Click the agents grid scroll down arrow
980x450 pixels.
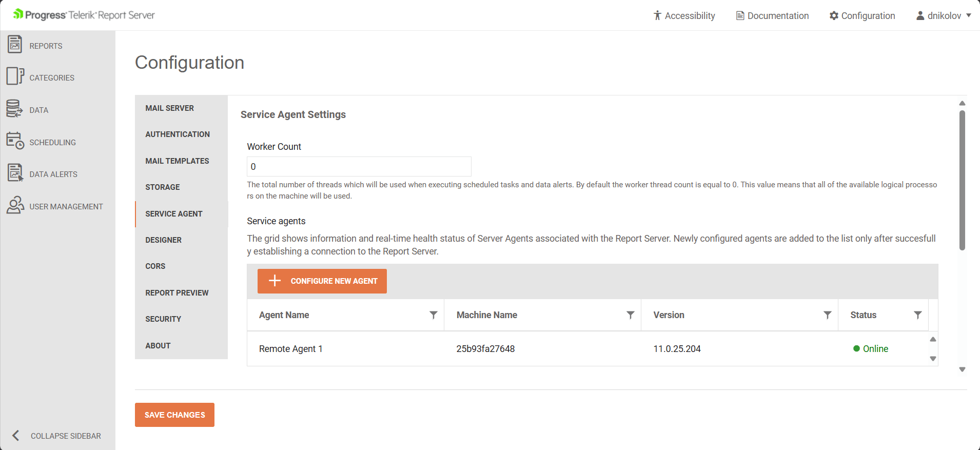tap(933, 359)
